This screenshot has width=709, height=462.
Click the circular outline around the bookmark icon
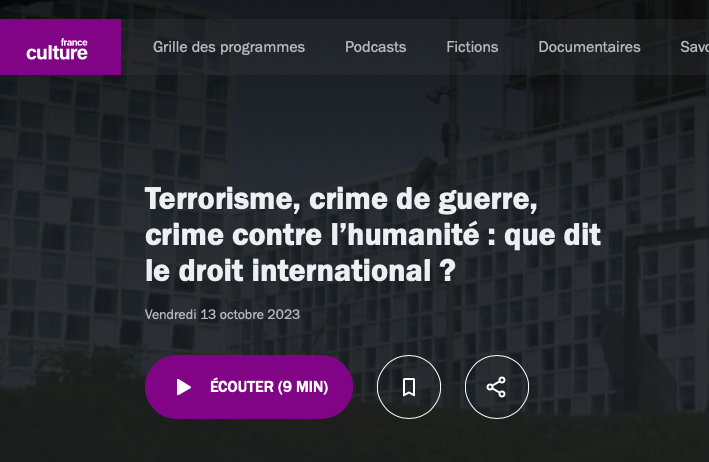[409, 387]
